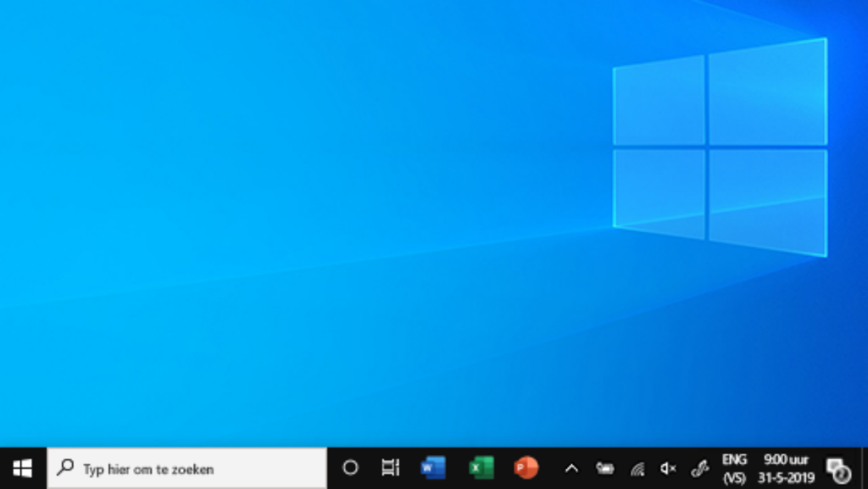The height and width of the screenshot is (489, 868).
Task: Open the Start menu
Action: [x=21, y=467]
